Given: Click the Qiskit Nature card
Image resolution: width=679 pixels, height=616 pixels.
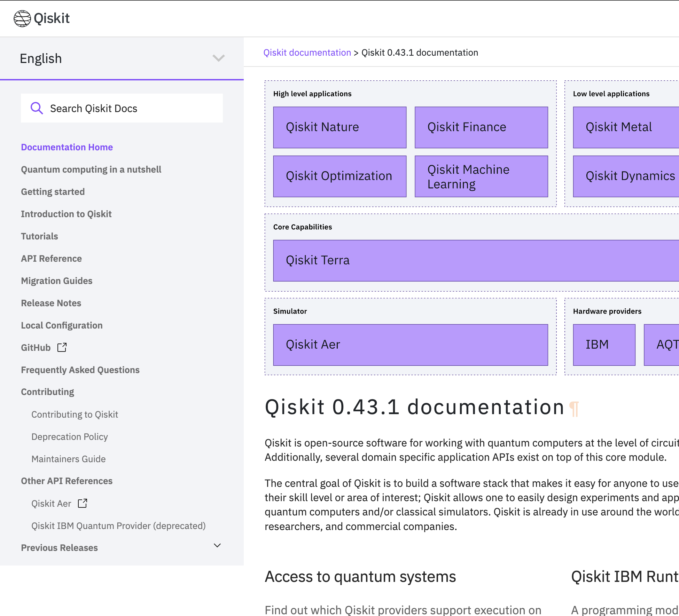Looking at the screenshot, I should pos(339,127).
